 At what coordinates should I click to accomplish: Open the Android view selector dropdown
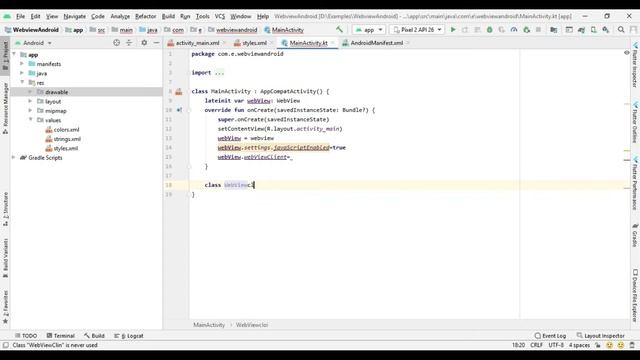[x=33, y=42]
